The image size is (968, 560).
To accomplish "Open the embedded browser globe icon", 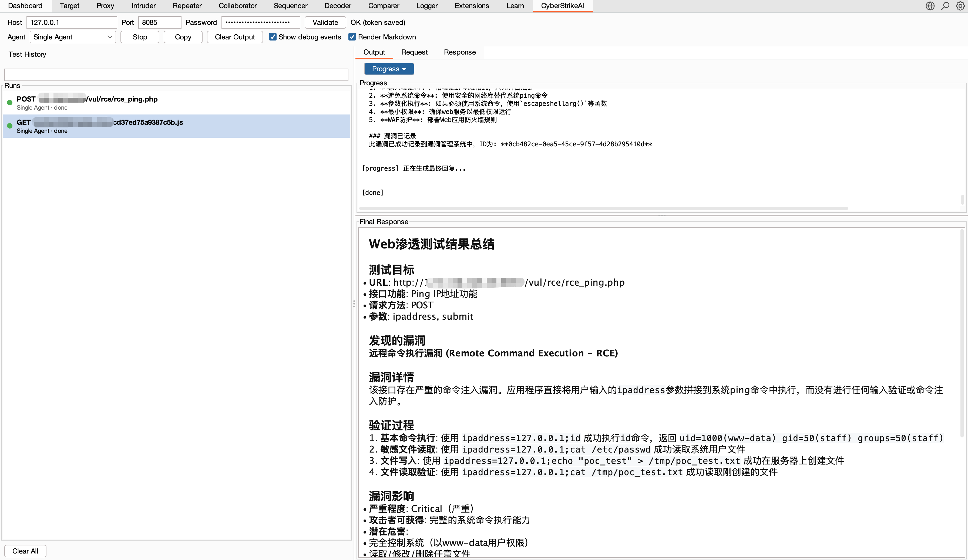I will click(x=930, y=6).
